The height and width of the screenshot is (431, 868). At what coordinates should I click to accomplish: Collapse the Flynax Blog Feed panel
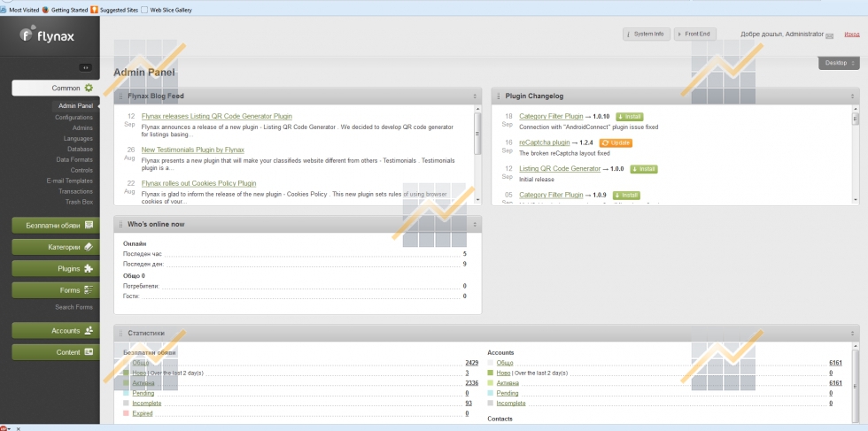(475, 96)
